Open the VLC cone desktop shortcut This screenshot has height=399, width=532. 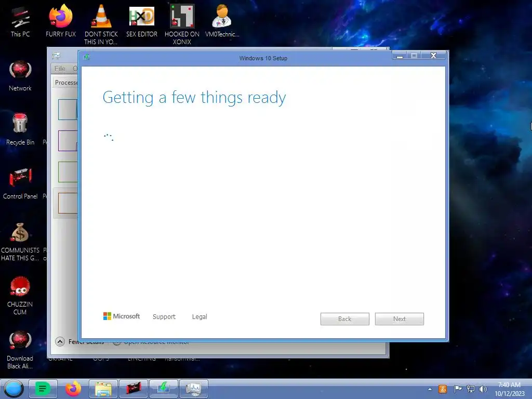coord(101,24)
